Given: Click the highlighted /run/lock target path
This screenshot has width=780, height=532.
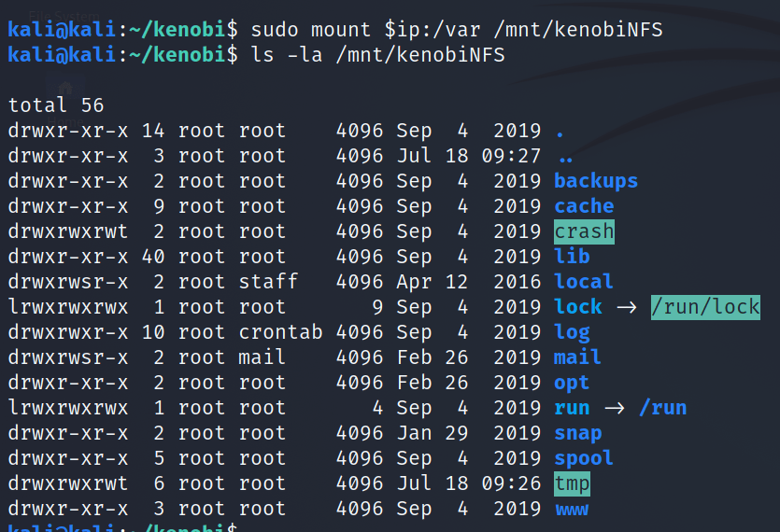Looking at the screenshot, I should [x=705, y=307].
